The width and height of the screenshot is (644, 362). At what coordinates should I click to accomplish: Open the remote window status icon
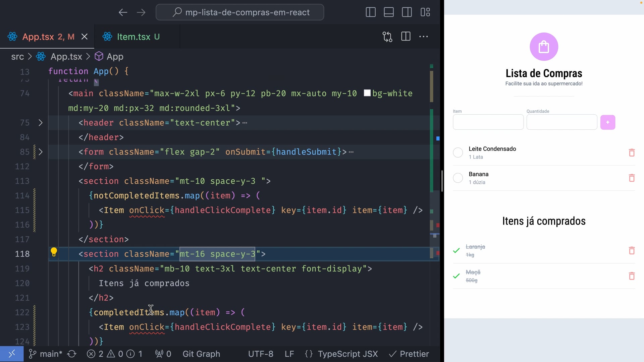click(x=12, y=354)
